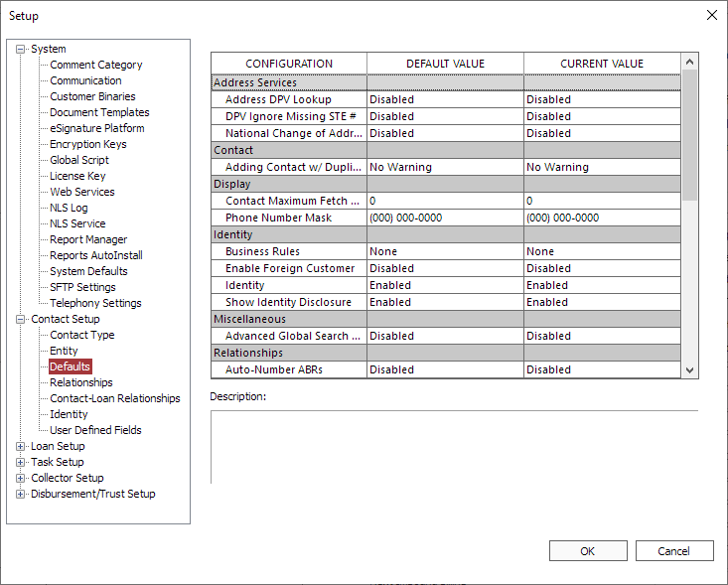Select Advanced Global Search ... row
This screenshot has height=585, width=728.
(446, 336)
